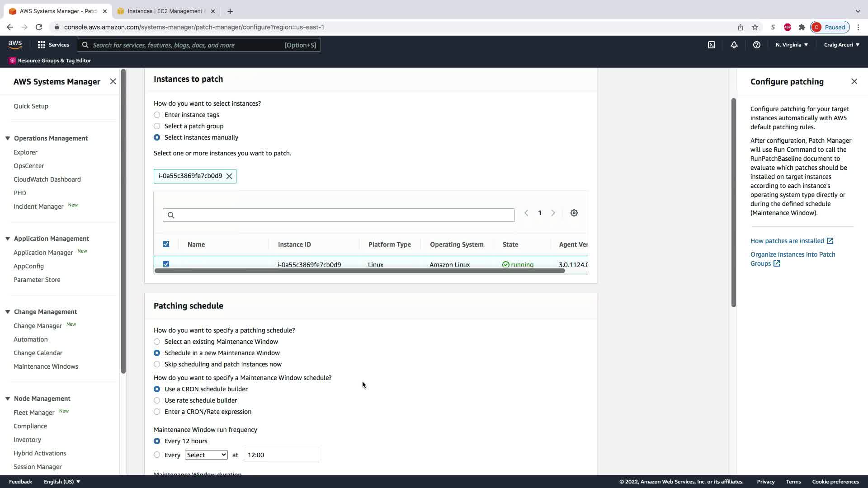Choose 'Skip scheduling and patch instances now'
Viewport: 868px width, 488px height.
(157, 364)
